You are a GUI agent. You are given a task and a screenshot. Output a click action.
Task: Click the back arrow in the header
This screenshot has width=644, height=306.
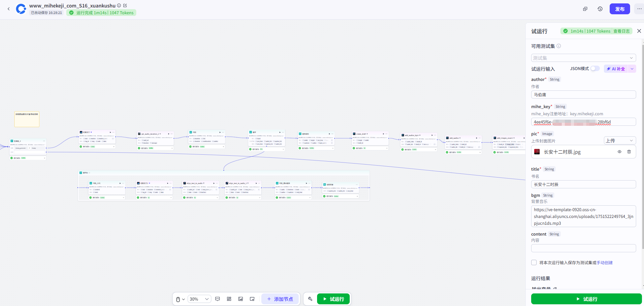(8, 9)
